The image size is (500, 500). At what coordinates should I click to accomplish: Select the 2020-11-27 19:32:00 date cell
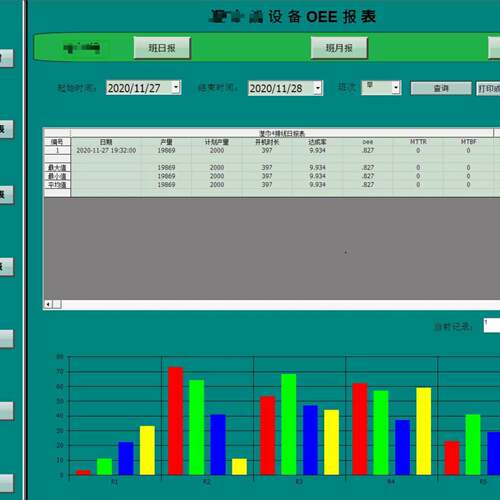[106, 151]
